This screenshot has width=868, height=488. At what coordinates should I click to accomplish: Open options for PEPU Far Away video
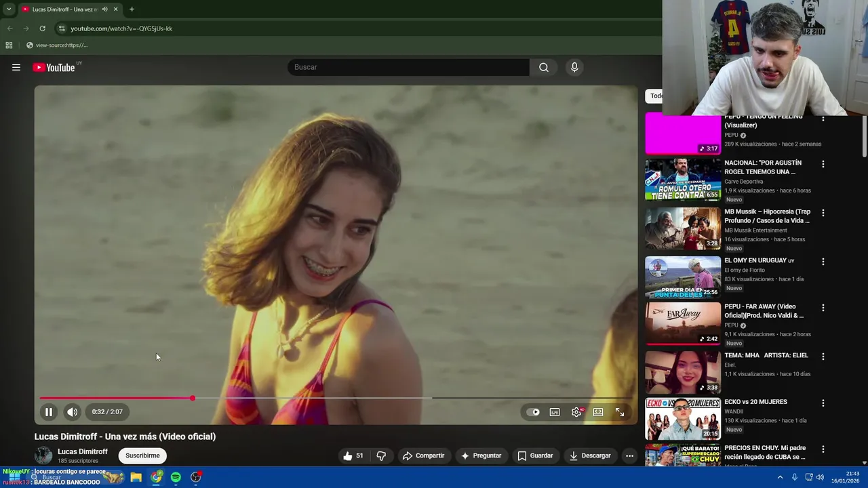(x=823, y=308)
